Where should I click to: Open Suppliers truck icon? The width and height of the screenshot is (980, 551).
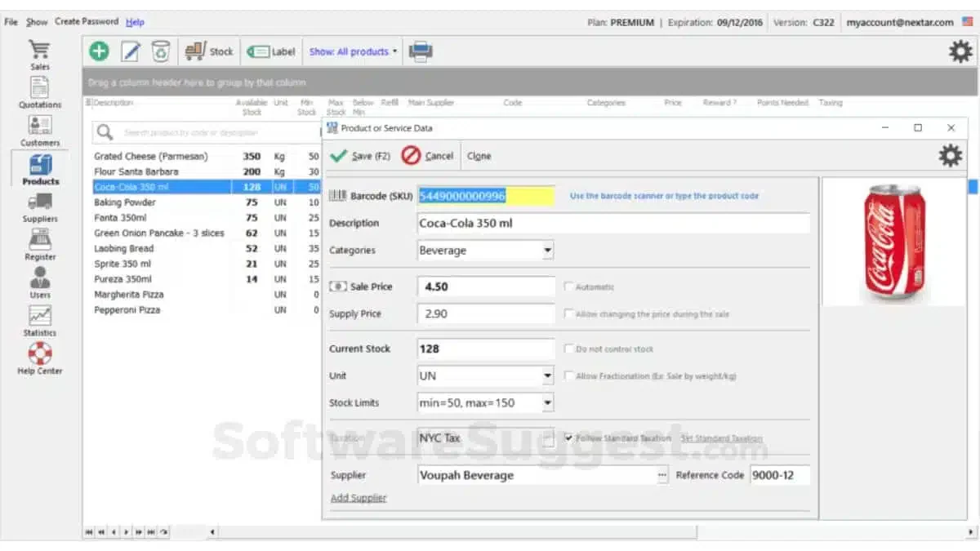(x=40, y=202)
